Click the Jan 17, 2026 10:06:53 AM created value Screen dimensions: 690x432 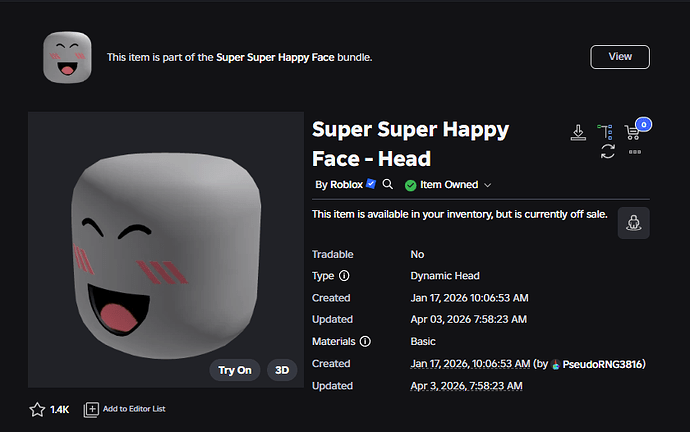[x=469, y=298]
